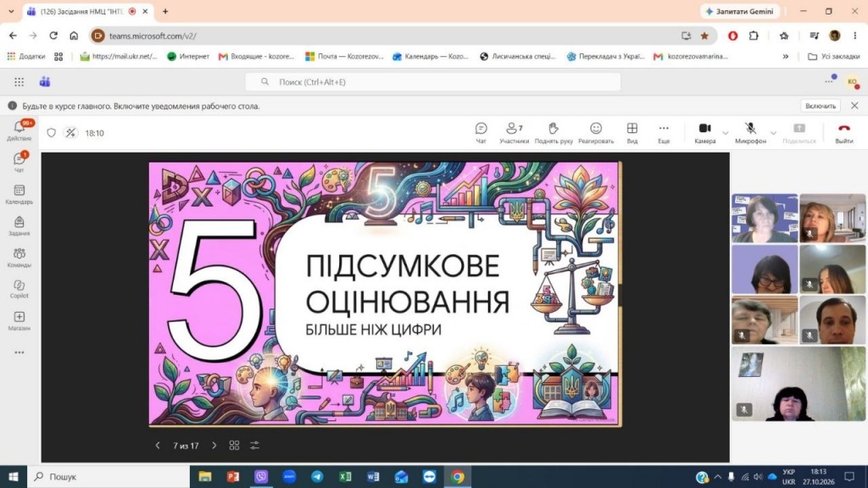Open the Реагировать reactions menu
Viewport: 868px width, 488px height.
[596, 133]
